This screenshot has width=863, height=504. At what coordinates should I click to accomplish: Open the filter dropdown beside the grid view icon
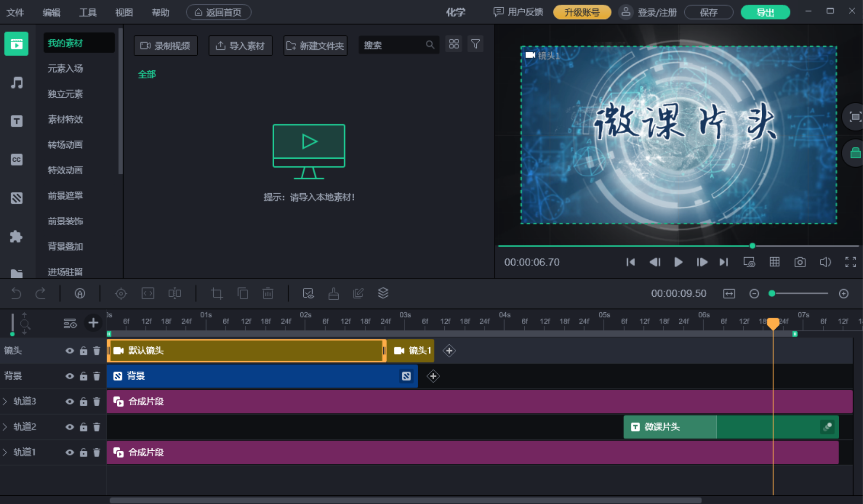pos(475,44)
